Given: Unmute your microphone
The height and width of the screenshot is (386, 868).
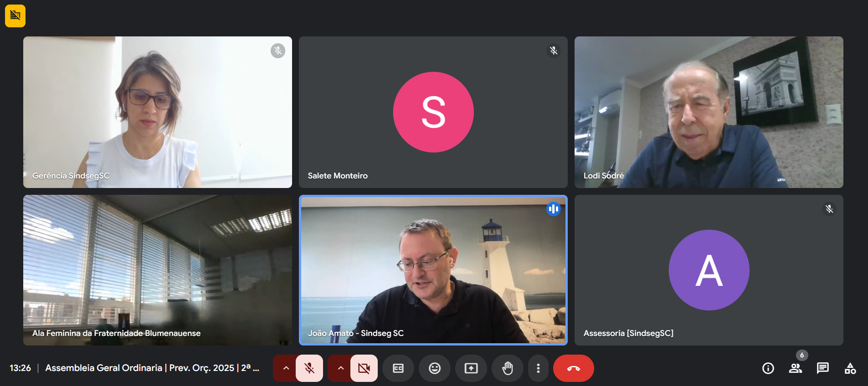Looking at the screenshot, I should tap(309, 368).
